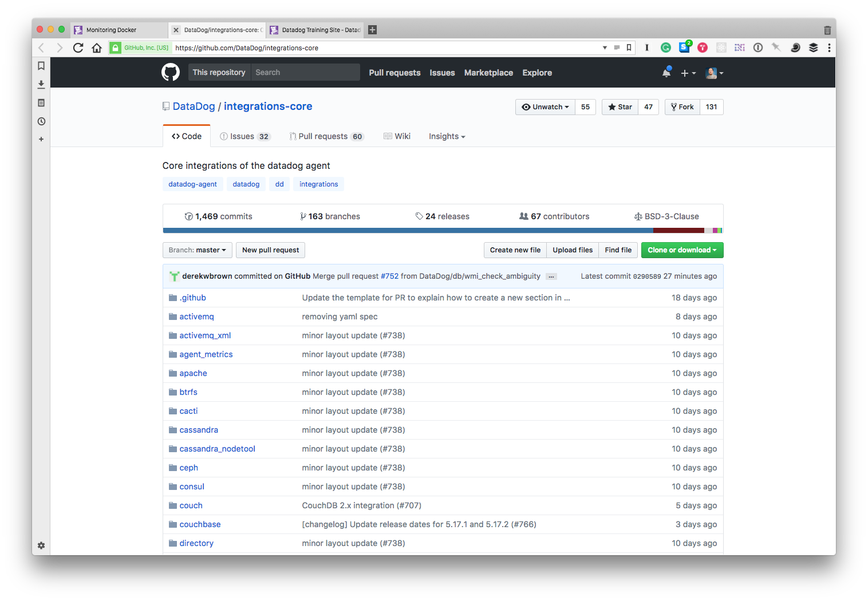
Task: Focus the GitHub Search field
Action: click(305, 73)
